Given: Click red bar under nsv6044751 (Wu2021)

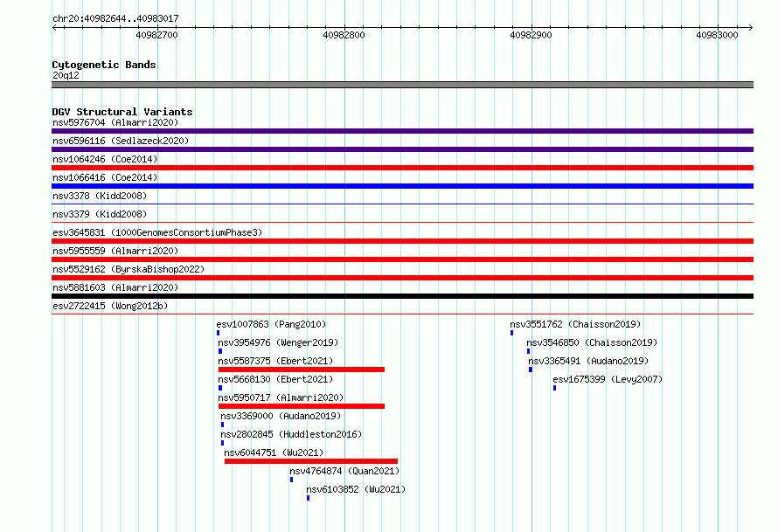Looking at the screenshot, I should (x=311, y=461).
